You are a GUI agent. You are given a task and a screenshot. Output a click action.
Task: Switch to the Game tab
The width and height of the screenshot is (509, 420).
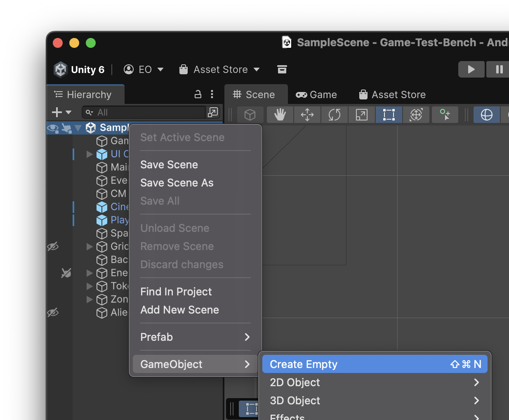click(x=316, y=94)
